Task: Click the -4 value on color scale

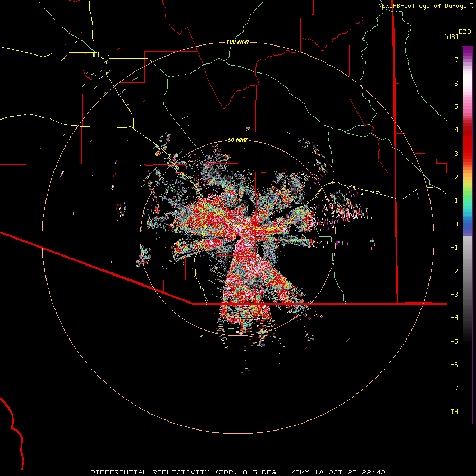Action: (454, 318)
